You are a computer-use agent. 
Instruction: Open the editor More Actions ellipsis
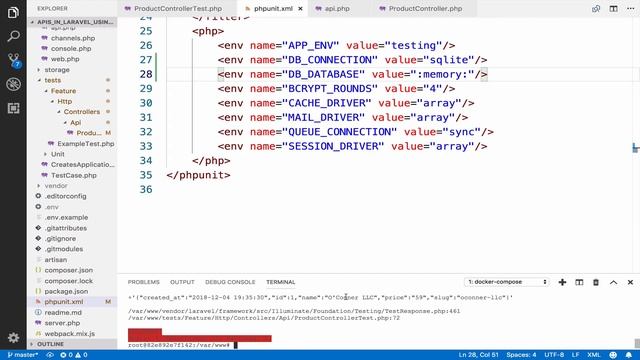[631, 9]
